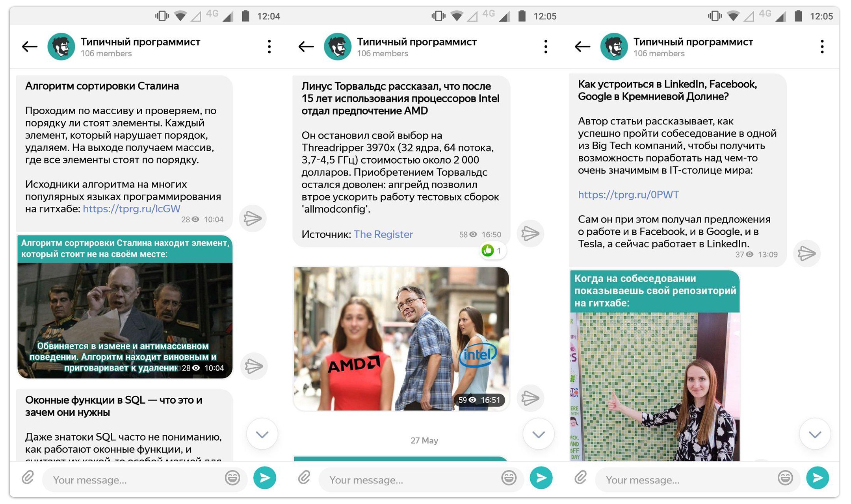Open channel title in the 12:04 screen
This screenshot has width=851, height=504.
click(x=140, y=42)
